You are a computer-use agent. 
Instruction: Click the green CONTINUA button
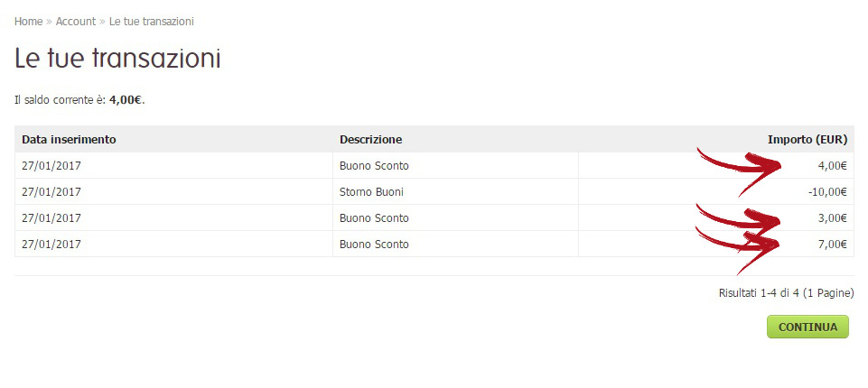point(807,327)
